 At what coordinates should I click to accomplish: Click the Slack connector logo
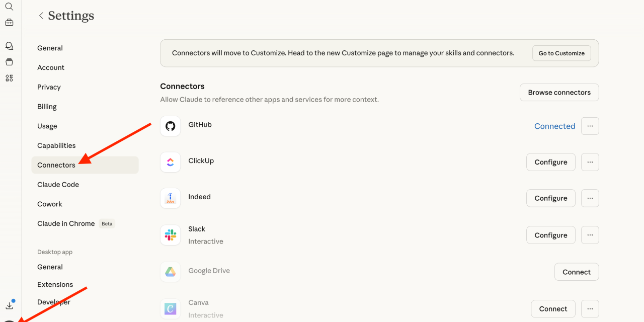(170, 235)
